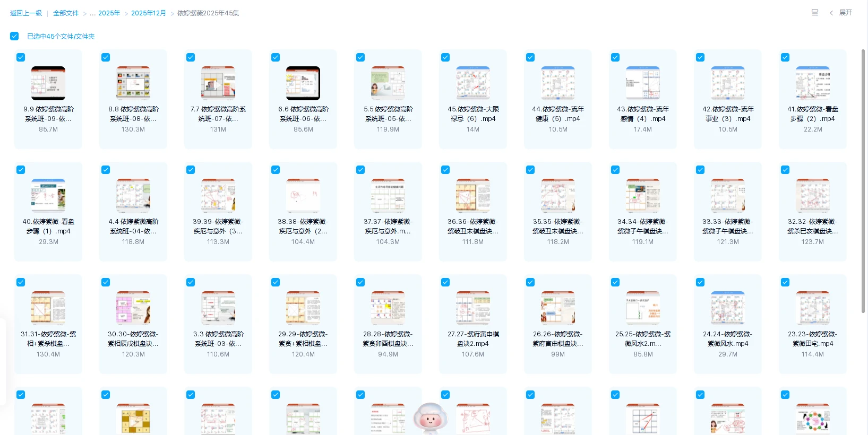868x435 pixels.
Task: Open the 9.9 依婷紫微高阶系统班-09 video file icon
Action: [48, 83]
